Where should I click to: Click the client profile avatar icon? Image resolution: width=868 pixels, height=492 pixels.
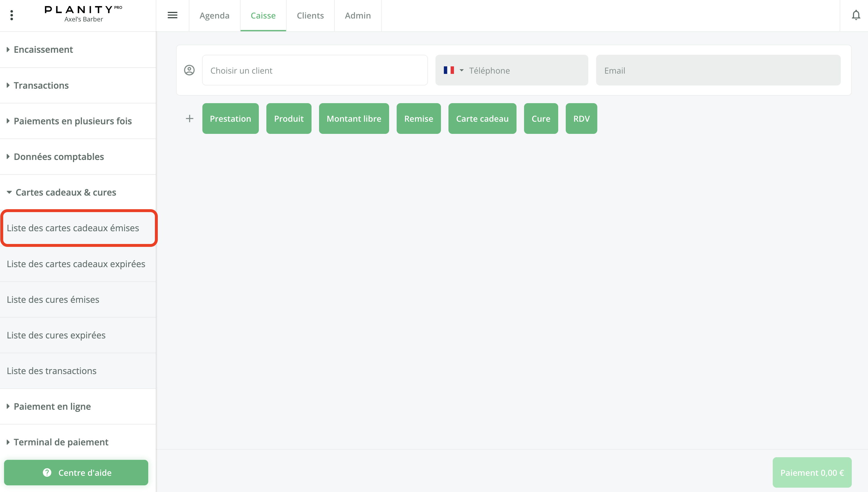(189, 70)
